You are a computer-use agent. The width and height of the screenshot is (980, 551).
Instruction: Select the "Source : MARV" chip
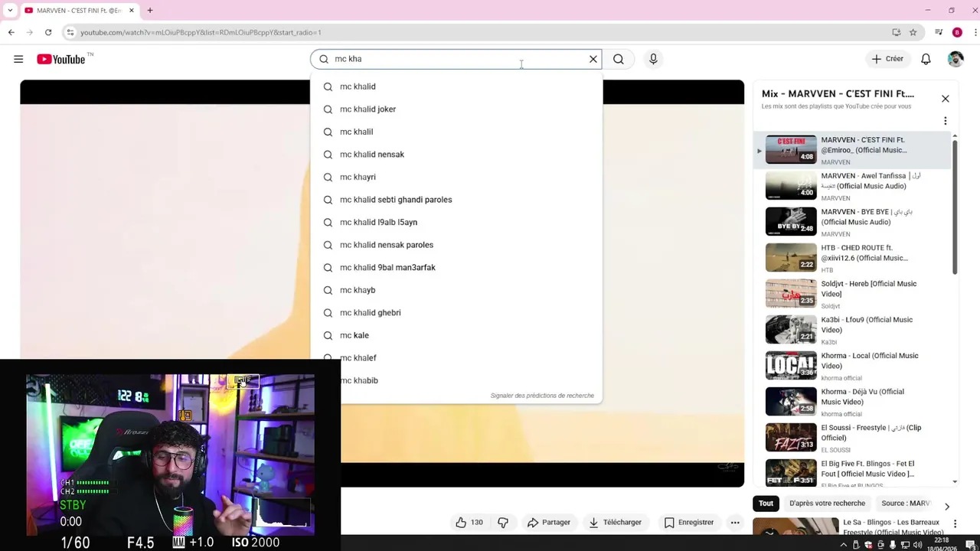tap(905, 504)
